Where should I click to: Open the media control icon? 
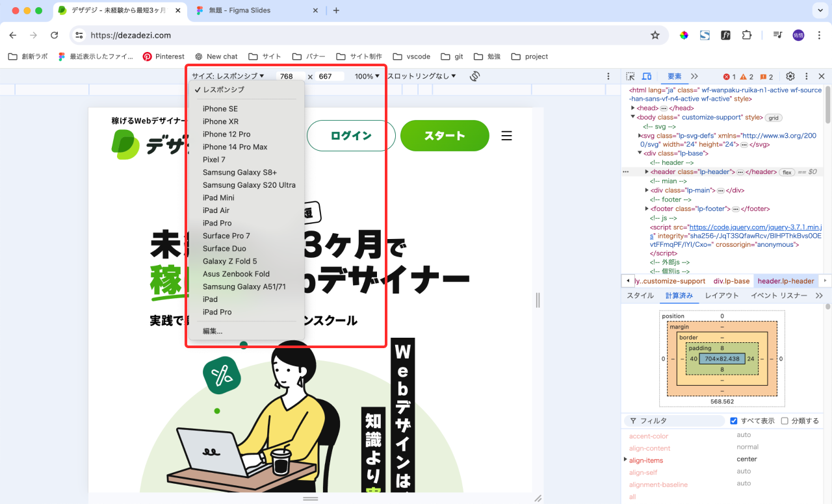(777, 35)
